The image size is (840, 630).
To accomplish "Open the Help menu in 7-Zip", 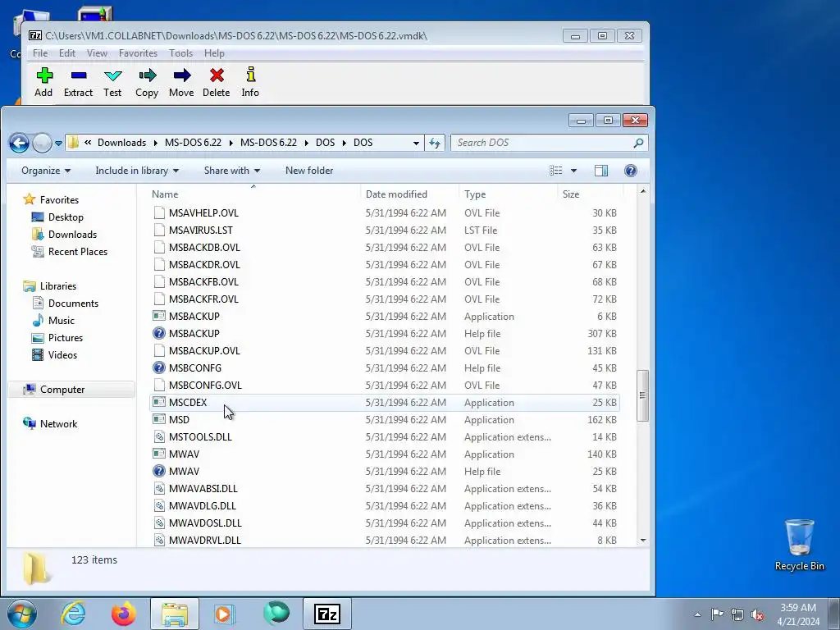I will point(214,53).
